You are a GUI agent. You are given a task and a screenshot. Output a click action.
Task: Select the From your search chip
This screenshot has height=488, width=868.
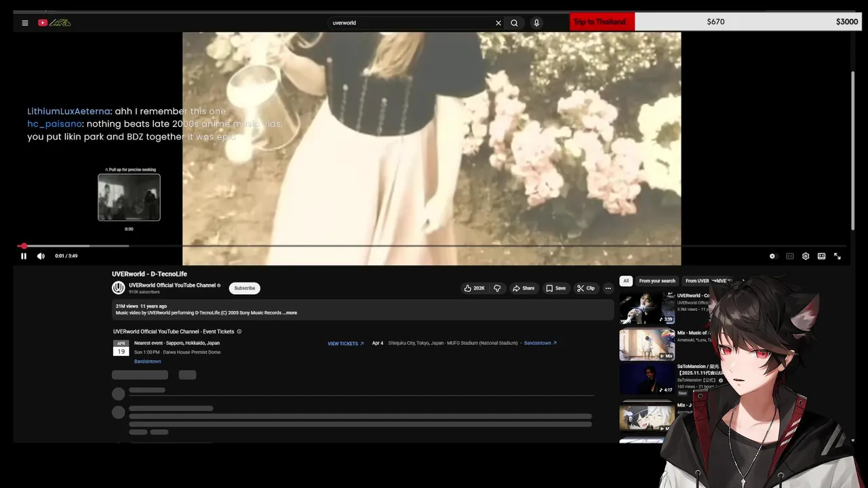point(657,281)
